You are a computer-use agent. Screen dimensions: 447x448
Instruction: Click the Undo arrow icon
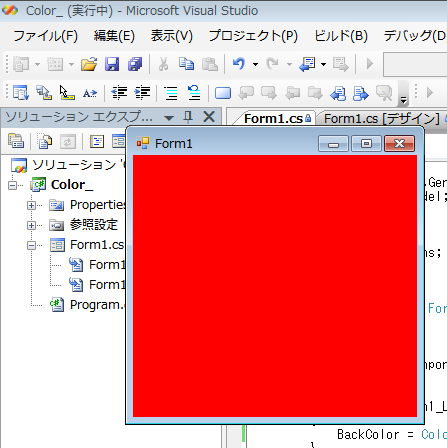pos(239,63)
